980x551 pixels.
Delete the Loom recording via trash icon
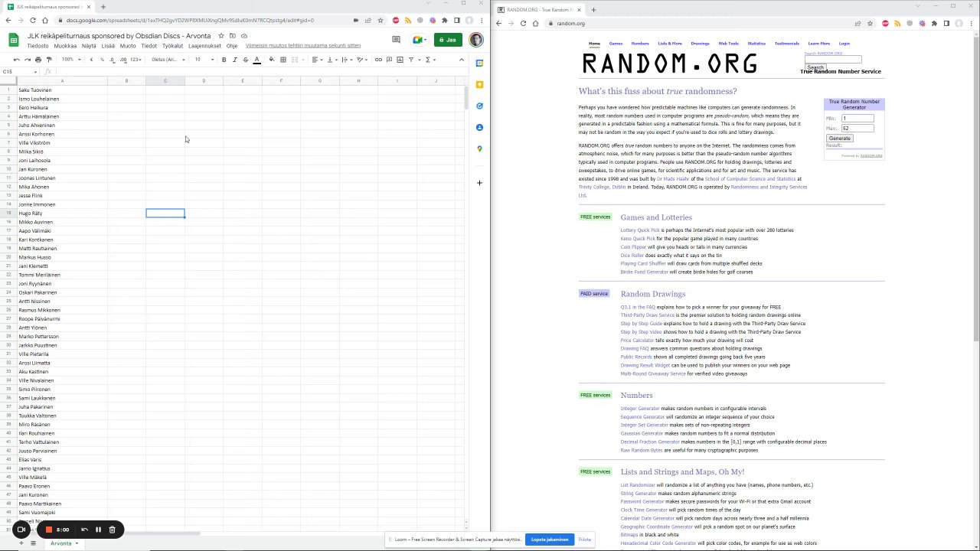[x=112, y=530]
